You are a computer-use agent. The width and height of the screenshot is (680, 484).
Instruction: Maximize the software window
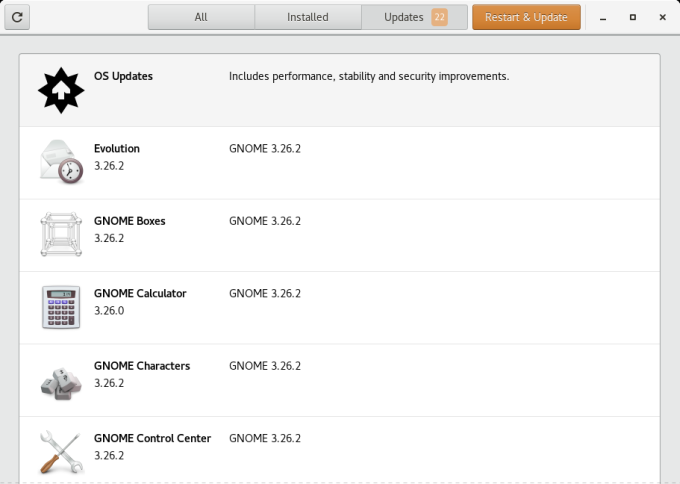pos(633,17)
